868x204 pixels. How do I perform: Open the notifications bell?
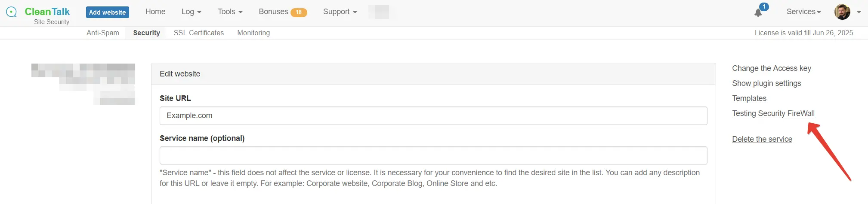[x=758, y=12]
